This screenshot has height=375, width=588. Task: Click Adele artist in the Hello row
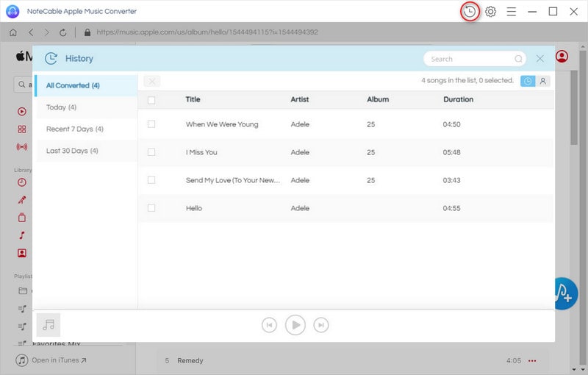(x=300, y=208)
